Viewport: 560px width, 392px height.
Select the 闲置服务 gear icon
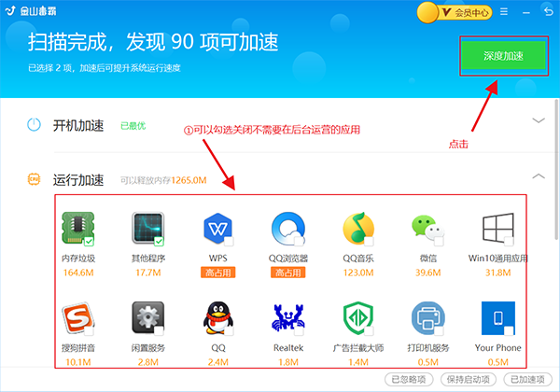click(x=147, y=318)
